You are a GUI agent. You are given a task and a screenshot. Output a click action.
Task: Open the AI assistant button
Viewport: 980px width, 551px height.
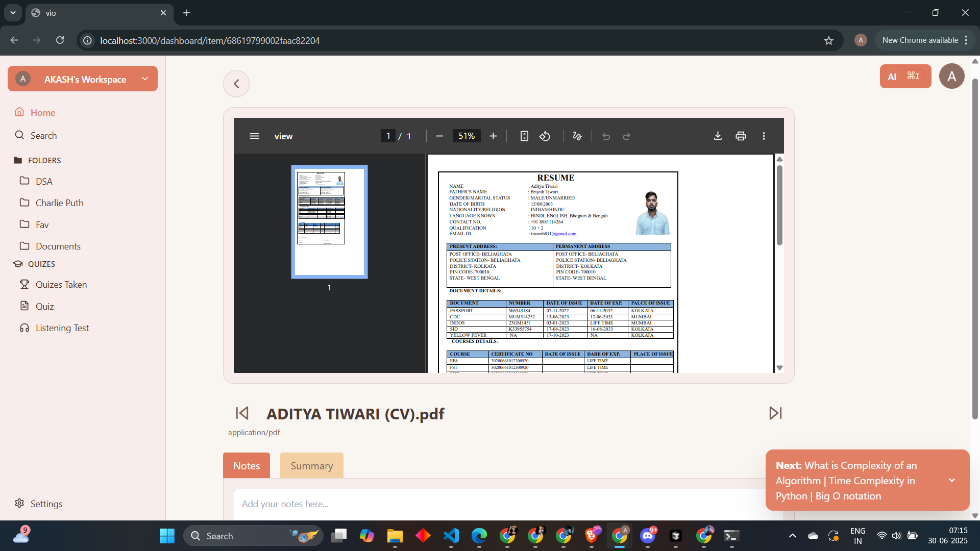point(905,77)
